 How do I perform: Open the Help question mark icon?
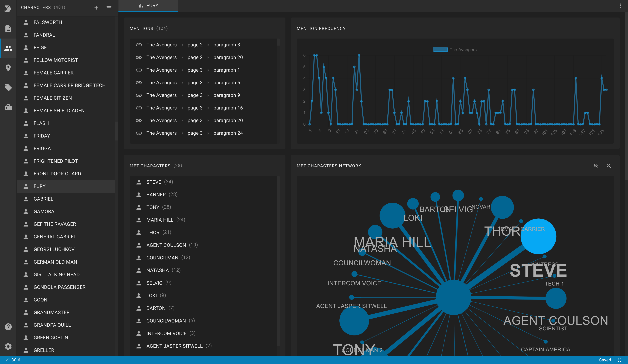point(8,327)
